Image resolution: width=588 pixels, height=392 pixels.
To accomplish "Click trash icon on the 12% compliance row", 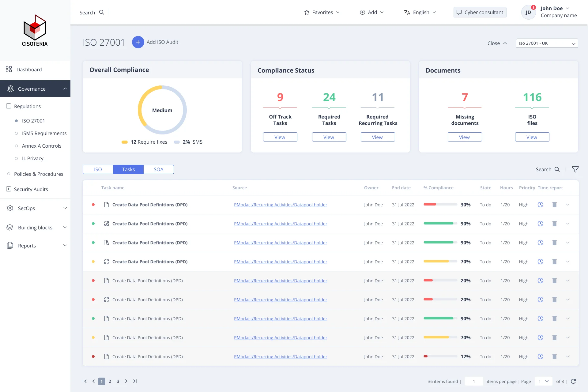I will 554,356.
